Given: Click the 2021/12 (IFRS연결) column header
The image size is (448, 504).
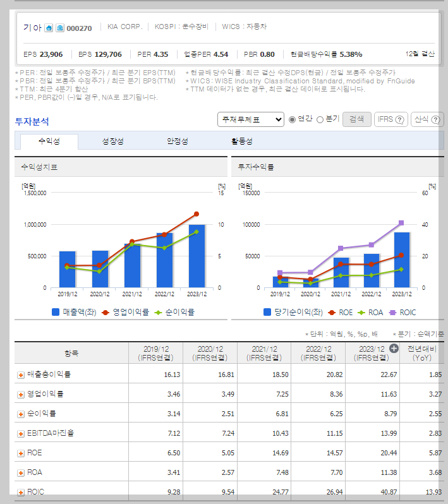Looking at the screenshot, I should (x=264, y=353).
